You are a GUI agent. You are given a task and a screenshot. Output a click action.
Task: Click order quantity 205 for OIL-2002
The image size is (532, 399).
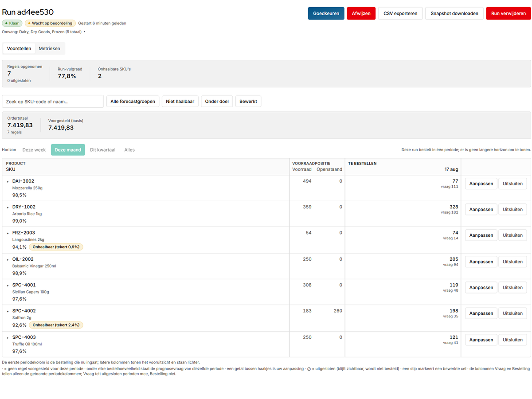click(x=454, y=259)
